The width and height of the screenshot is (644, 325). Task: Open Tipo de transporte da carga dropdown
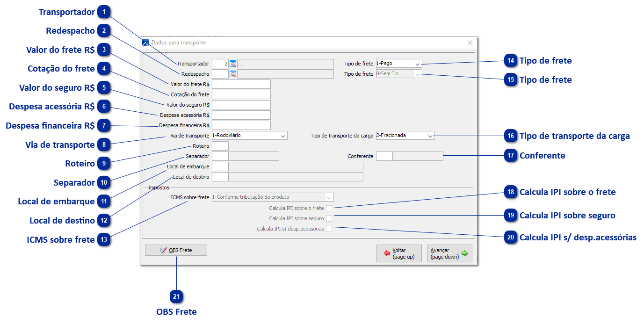pos(405,136)
